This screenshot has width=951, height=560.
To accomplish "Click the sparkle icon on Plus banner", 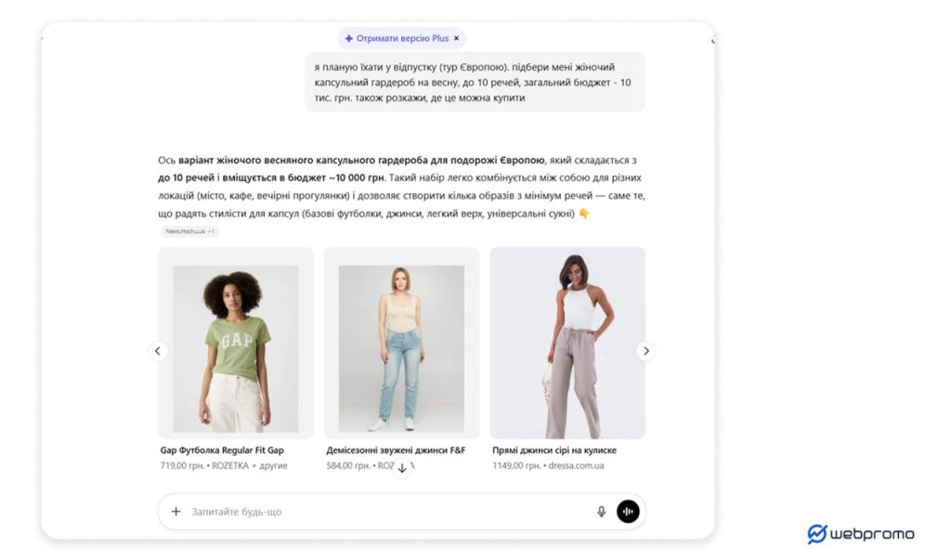I will pos(349,38).
